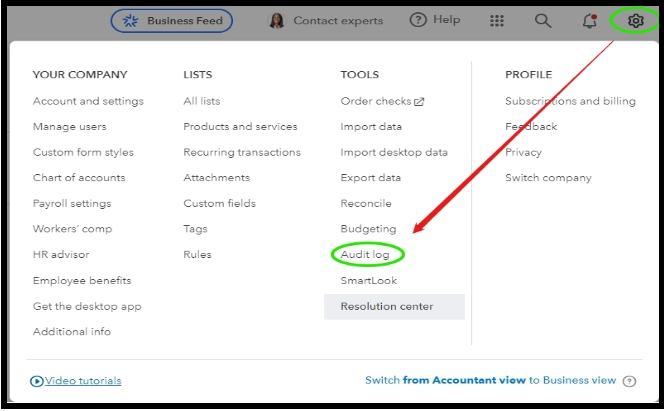Open Account and settings
Viewport: 664px width, 411px height.
(x=88, y=101)
